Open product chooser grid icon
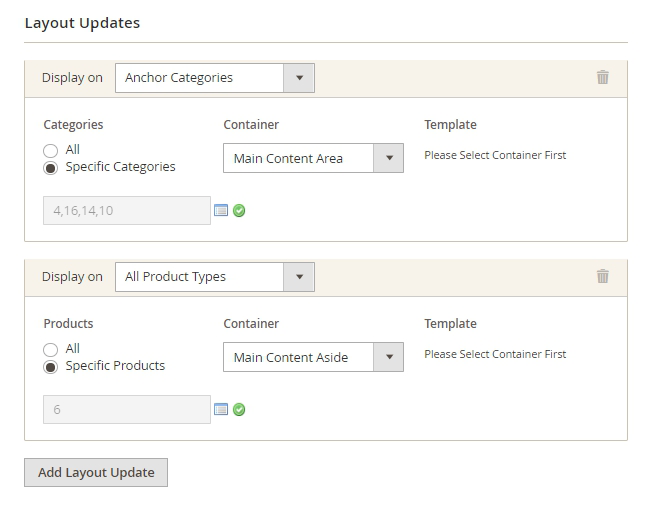The width and height of the screenshot is (649, 508). (221, 409)
